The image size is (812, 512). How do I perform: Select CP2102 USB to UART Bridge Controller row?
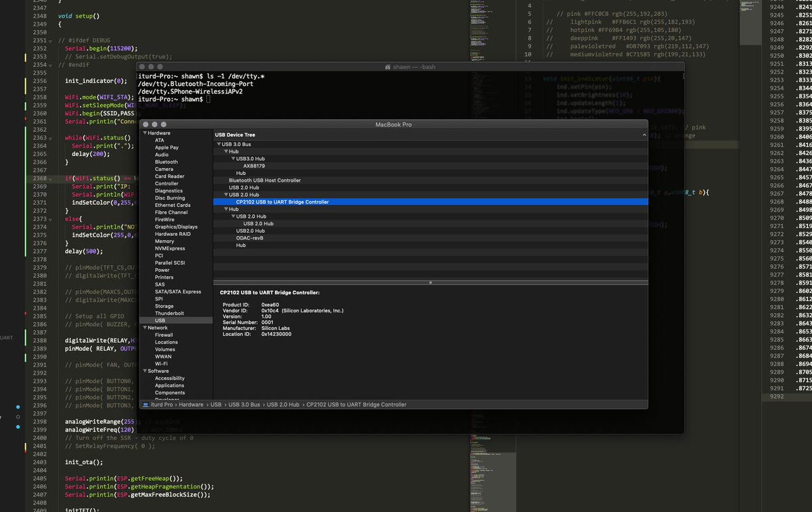coord(430,202)
